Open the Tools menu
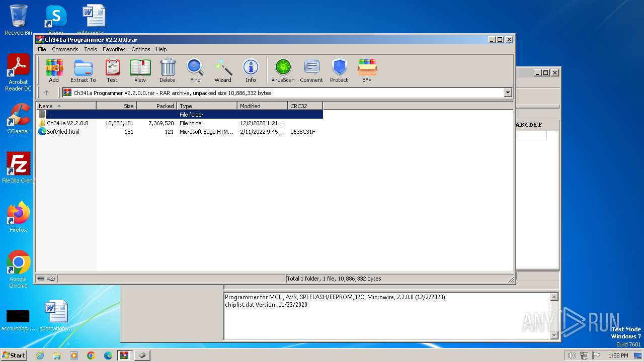 click(x=91, y=49)
